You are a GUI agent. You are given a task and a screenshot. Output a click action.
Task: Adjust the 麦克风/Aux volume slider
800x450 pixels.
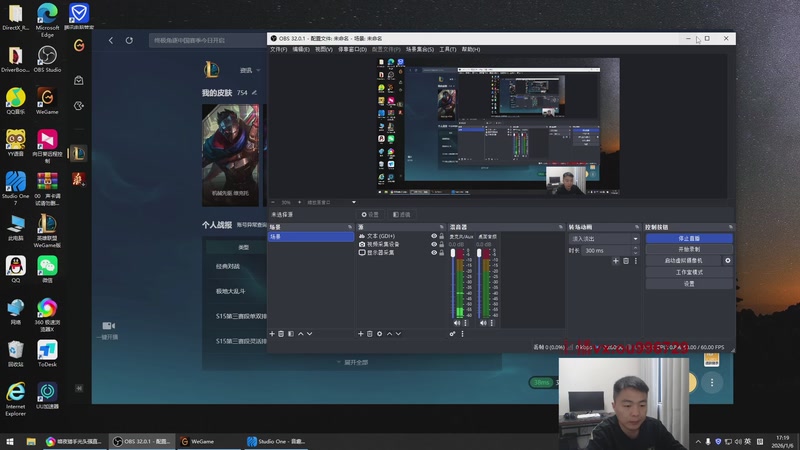point(453,254)
